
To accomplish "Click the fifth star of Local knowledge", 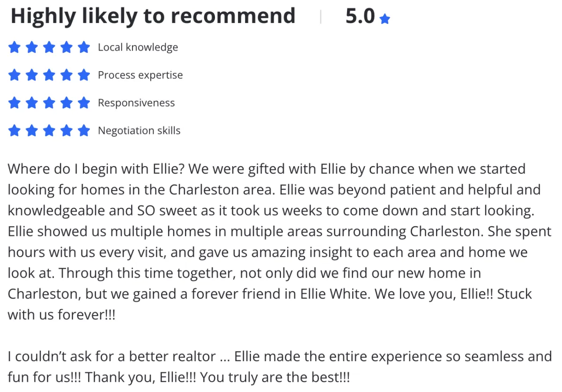I will tap(84, 47).
